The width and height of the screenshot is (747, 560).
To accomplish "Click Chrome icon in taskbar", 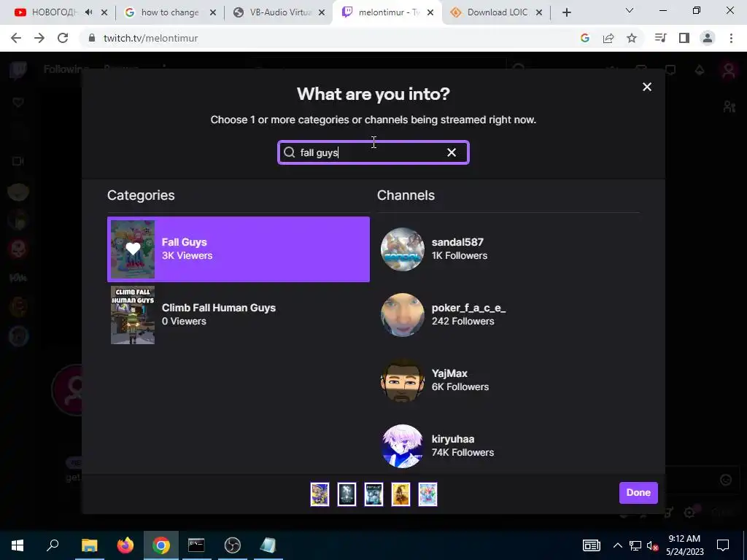I will pos(161,545).
